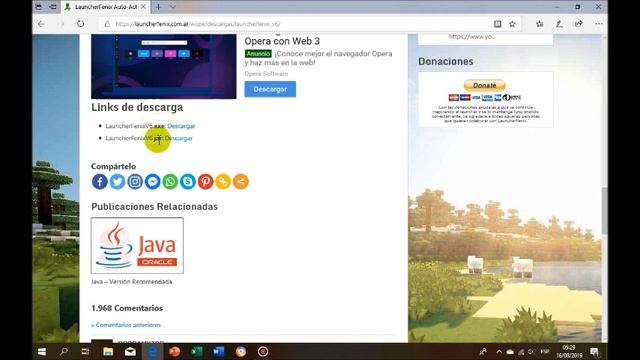
Task: Open Java – Versión Recomendada post link
Action: [131, 282]
